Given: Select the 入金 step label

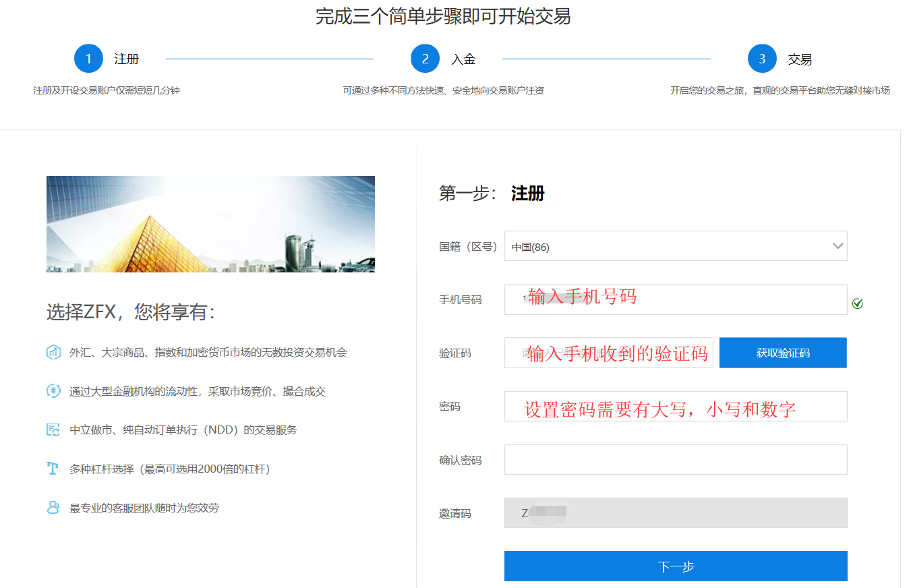Looking at the screenshot, I should pyautogui.click(x=463, y=59).
